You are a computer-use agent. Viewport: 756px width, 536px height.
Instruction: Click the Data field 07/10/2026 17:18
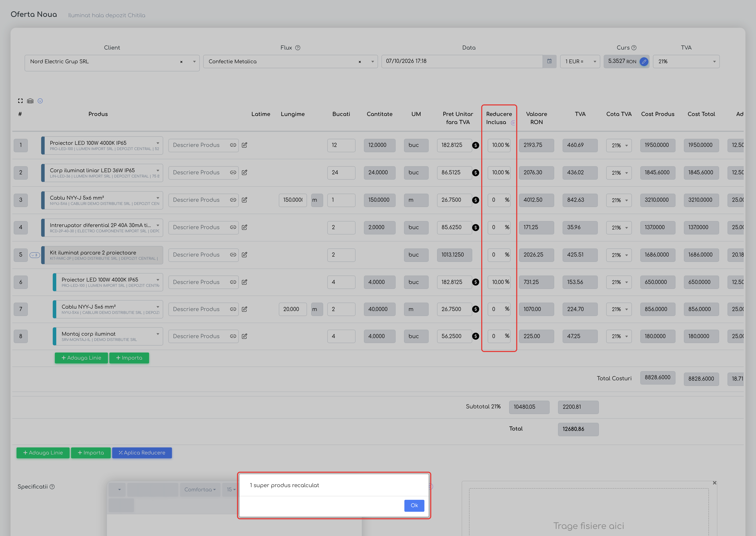coord(462,61)
